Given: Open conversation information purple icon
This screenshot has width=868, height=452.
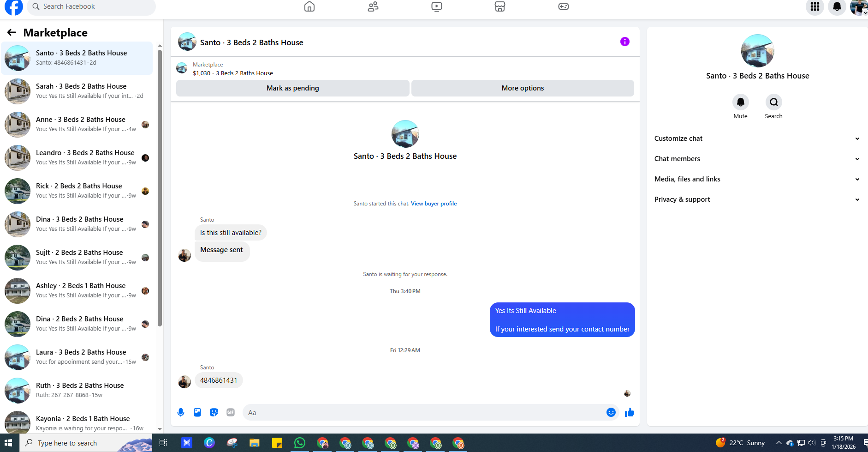Looking at the screenshot, I should (x=625, y=42).
